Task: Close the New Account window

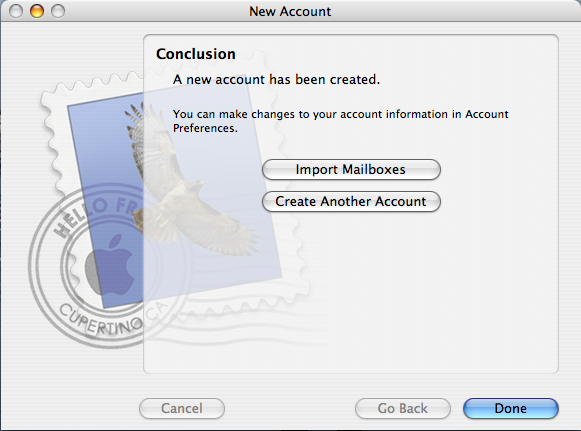Action: (16, 11)
